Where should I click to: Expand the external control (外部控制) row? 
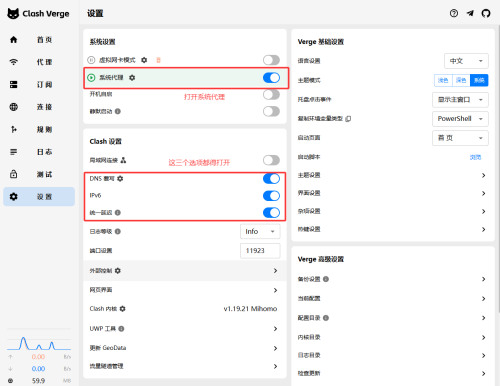[185, 271]
